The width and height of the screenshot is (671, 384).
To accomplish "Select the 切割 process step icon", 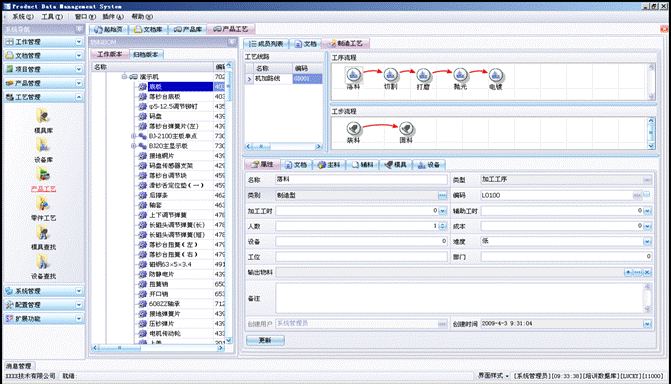I will coord(390,75).
